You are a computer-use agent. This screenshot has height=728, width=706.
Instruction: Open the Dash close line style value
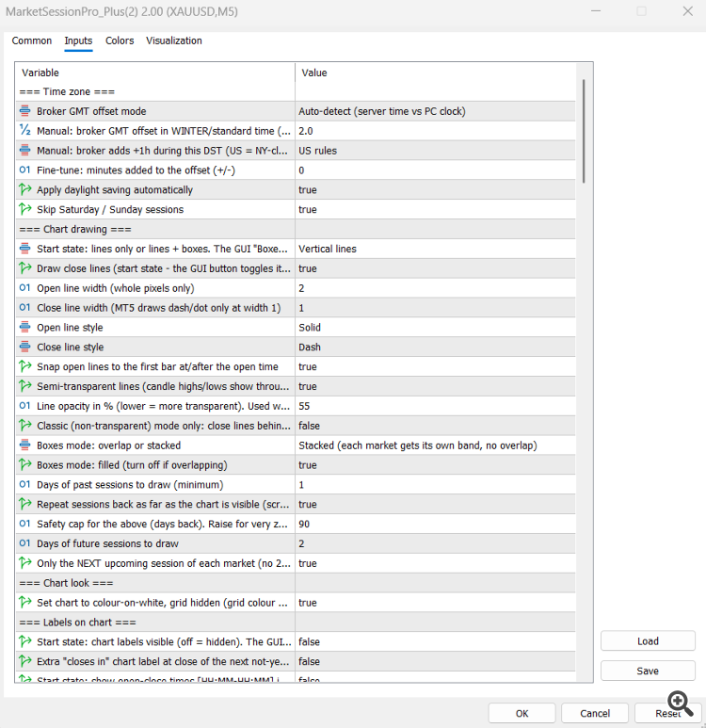[436, 347]
